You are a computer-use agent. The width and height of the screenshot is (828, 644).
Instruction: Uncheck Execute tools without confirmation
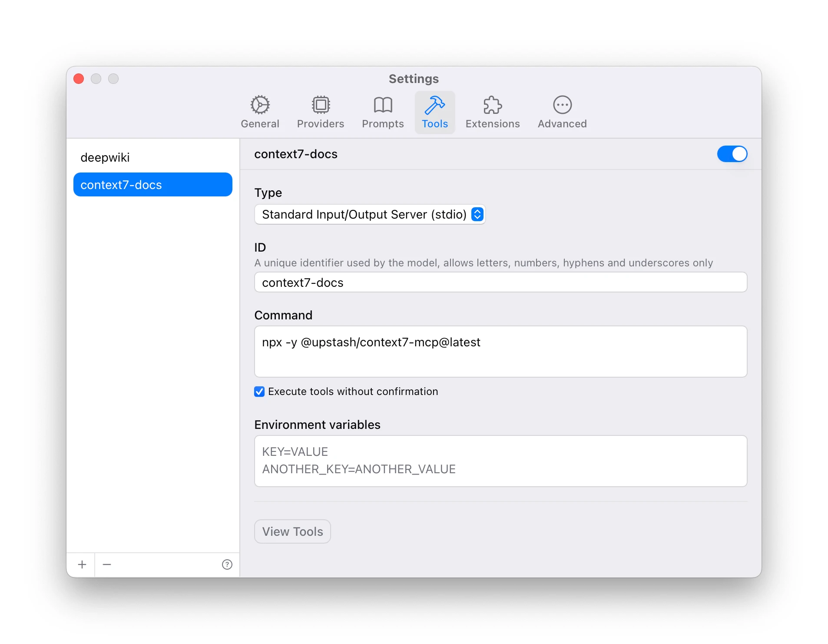click(x=259, y=392)
